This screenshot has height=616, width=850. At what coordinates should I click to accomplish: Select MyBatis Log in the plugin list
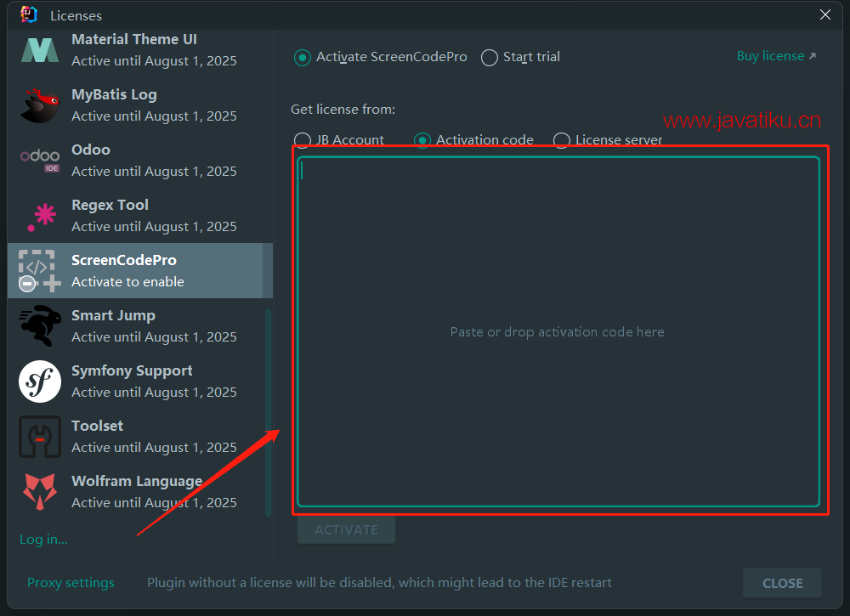(140, 105)
